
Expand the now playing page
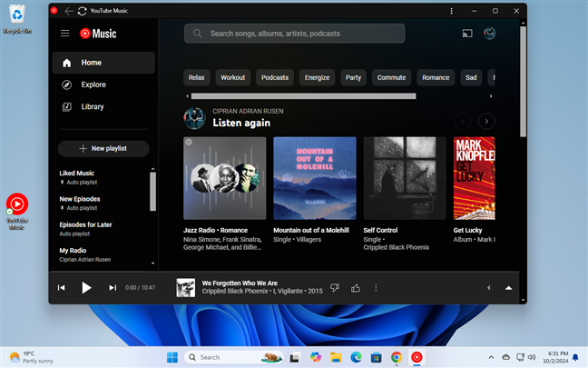[508, 288]
